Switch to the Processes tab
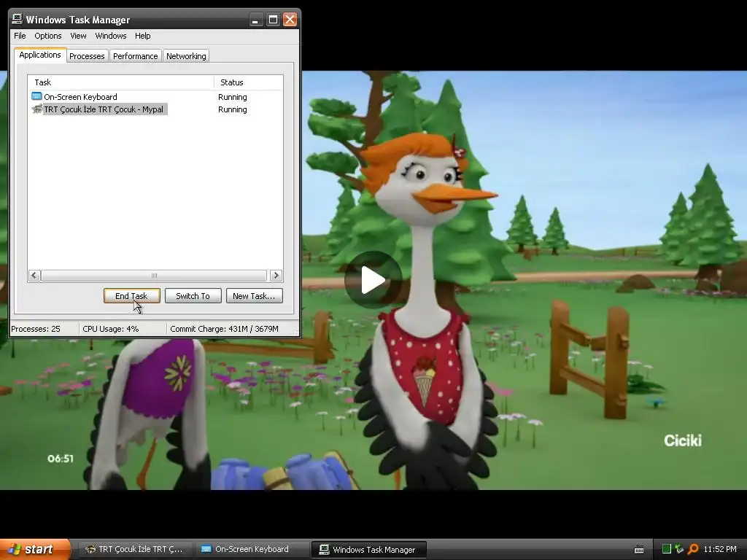Image resolution: width=747 pixels, height=560 pixels. click(87, 56)
